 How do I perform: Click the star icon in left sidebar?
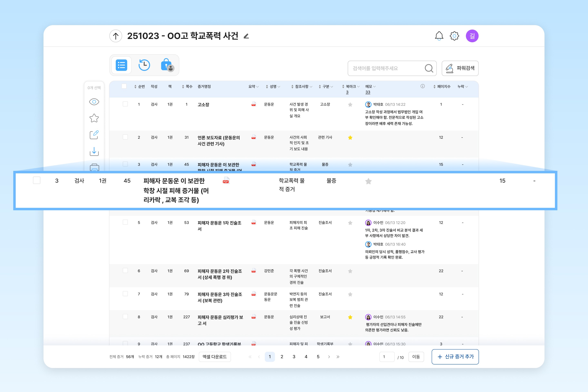[x=94, y=118]
